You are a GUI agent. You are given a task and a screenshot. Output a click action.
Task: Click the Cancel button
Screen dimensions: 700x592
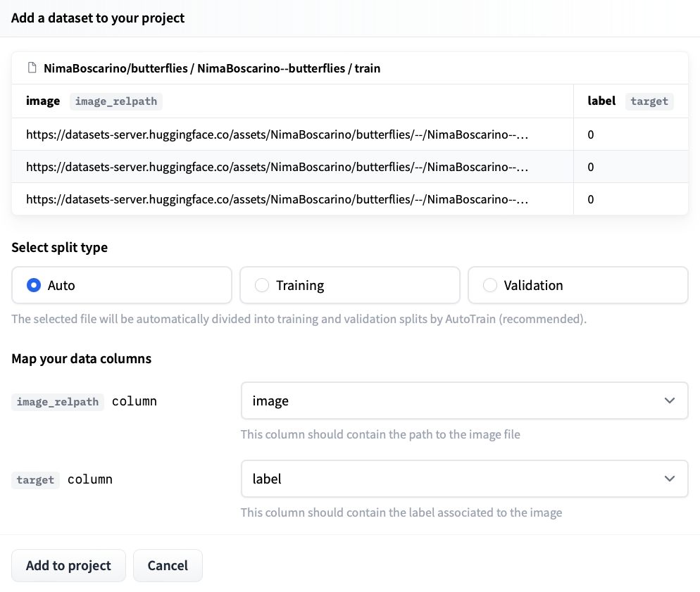point(168,565)
